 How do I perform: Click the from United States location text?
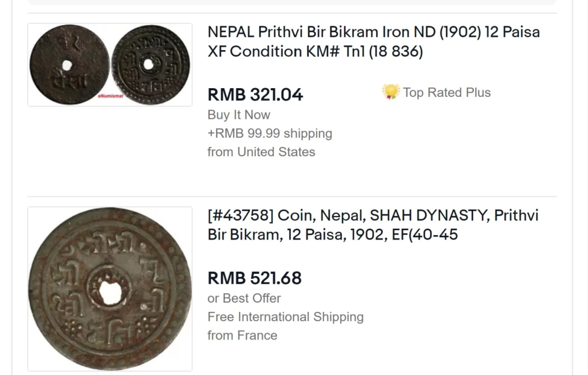click(x=261, y=152)
